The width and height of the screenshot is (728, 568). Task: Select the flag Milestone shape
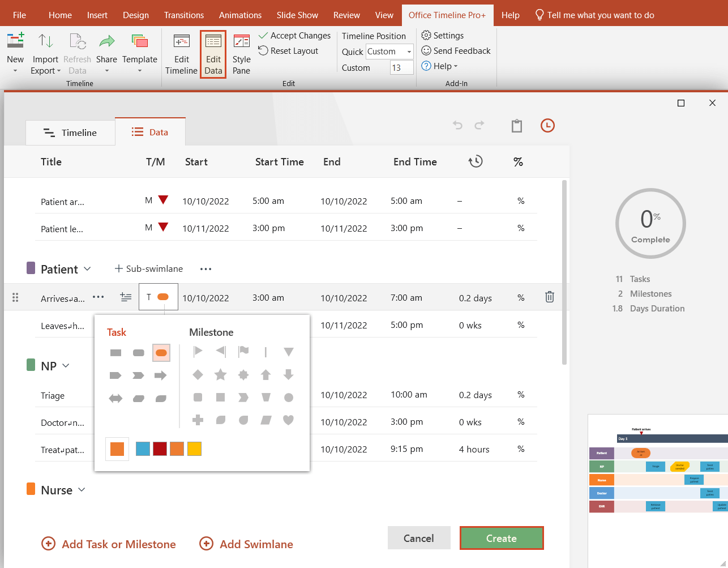[x=244, y=351]
